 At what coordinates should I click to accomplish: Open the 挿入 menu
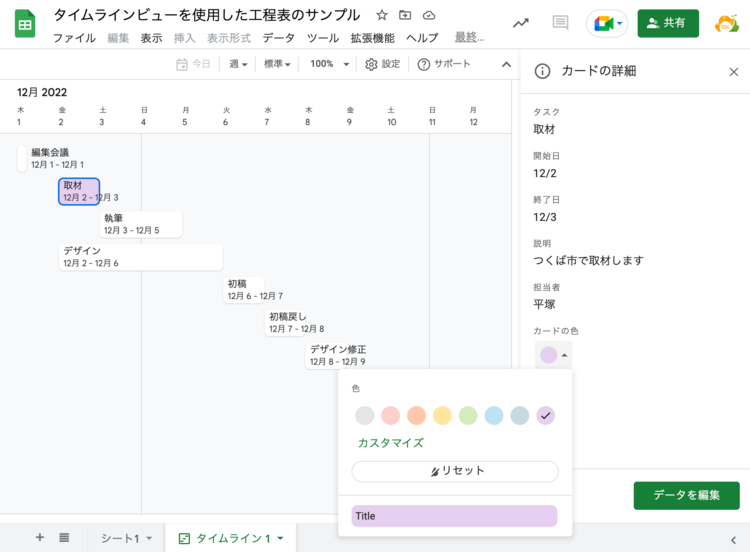pyautogui.click(x=185, y=38)
